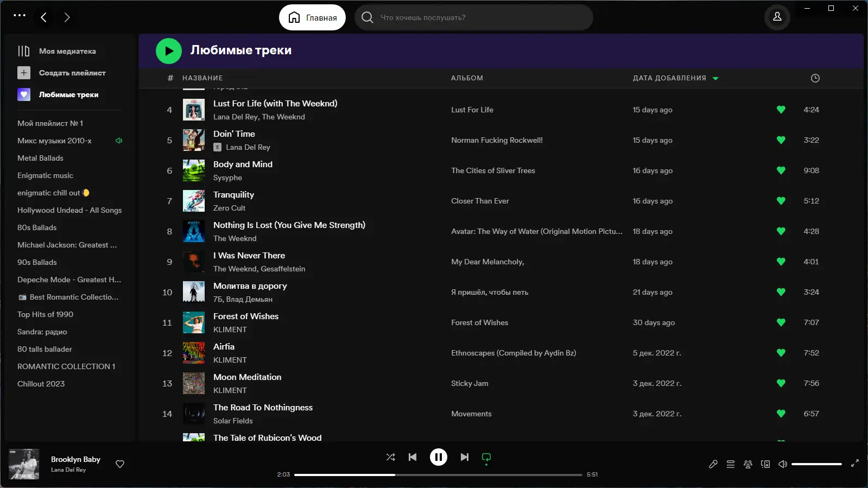Click Создать плейлист
868x488 pixels.
pyautogui.click(x=61, y=73)
